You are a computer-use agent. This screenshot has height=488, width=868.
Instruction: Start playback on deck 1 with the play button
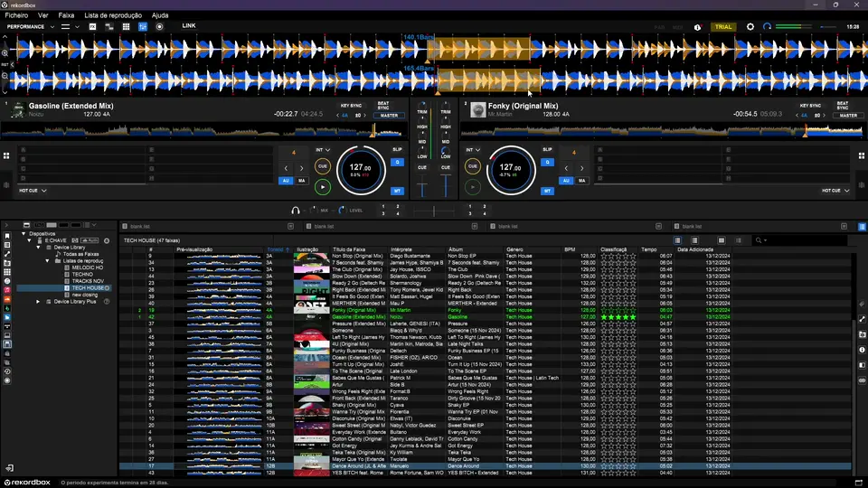[x=323, y=187]
